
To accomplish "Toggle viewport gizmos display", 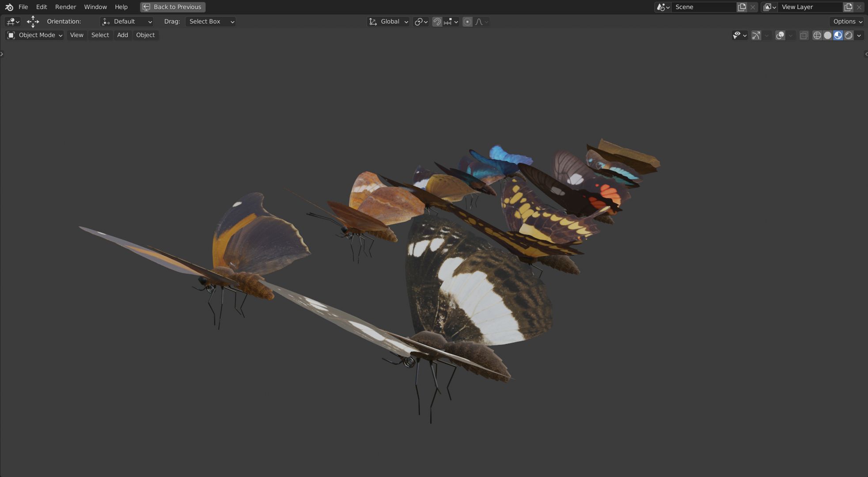I will point(756,35).
